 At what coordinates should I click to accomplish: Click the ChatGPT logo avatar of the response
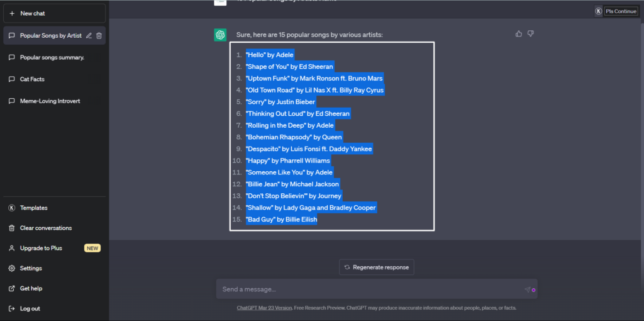pos(221,35)
